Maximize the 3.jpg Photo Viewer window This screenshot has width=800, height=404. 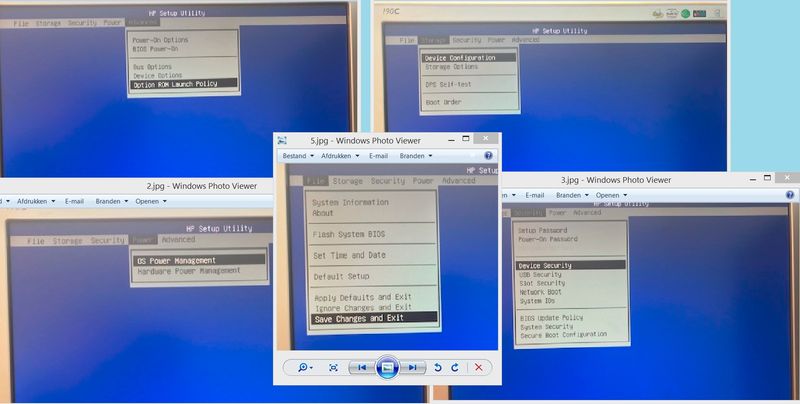point(767,178)
